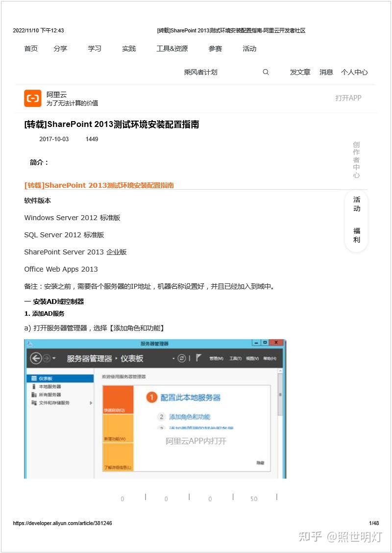Open the 实践 navigation item
This screenshot has height=553, width=392.
pos(129,49)
